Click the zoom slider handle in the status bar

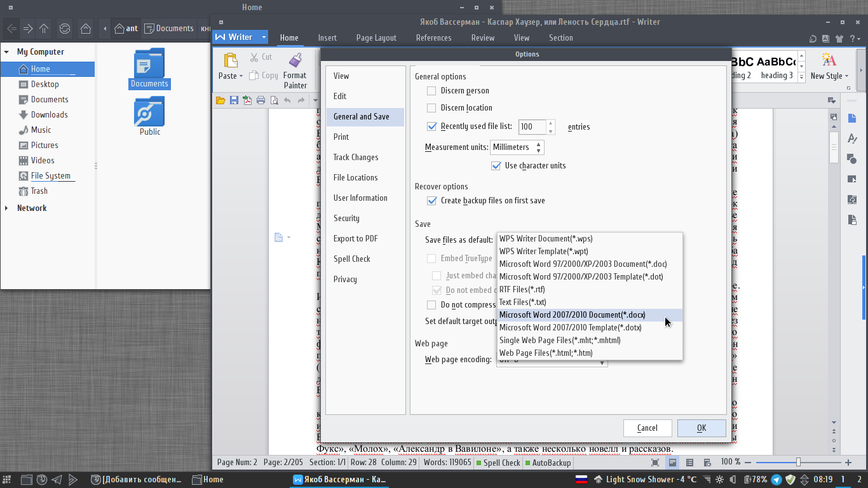coord(798,463)
